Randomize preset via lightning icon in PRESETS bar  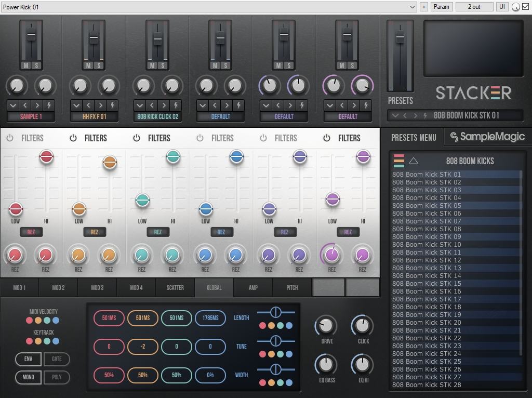point(425,116)
